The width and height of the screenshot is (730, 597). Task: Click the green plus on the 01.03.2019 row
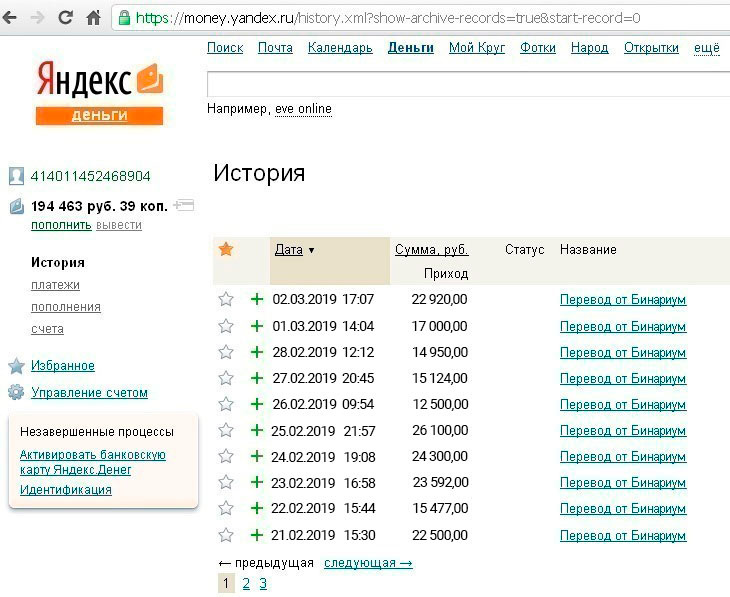(x=257, y=326)
